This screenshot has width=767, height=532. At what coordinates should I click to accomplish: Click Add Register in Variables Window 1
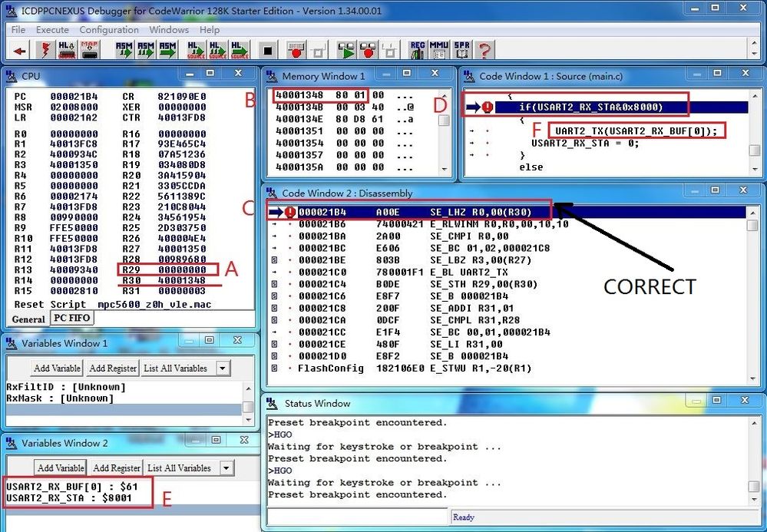pyautogui.click(x=113, y=368)
